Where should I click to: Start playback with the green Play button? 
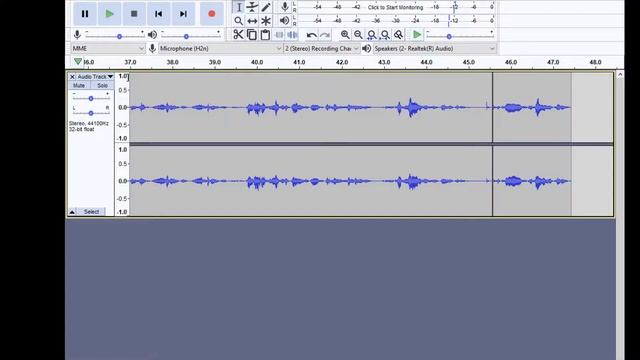point(109,14)
